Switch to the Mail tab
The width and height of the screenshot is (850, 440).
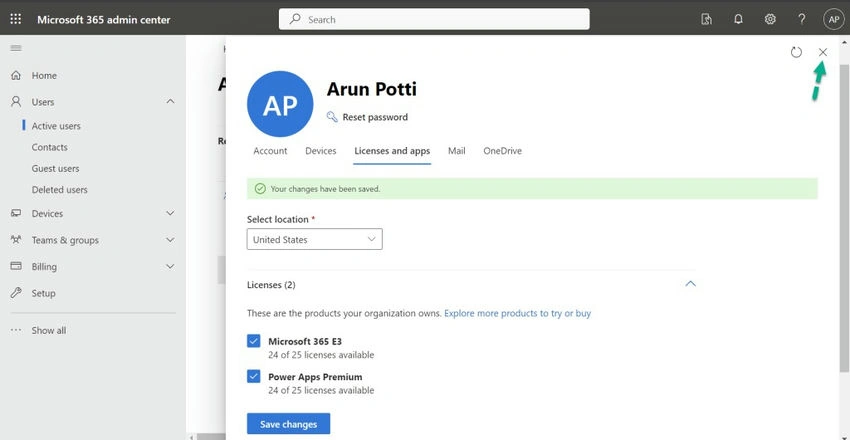tap(456, 151)
